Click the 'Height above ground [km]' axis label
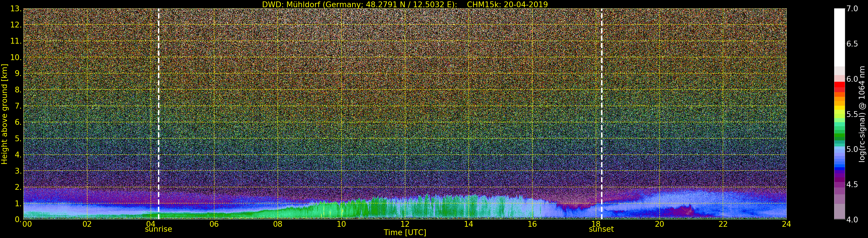 pos(4,114)
